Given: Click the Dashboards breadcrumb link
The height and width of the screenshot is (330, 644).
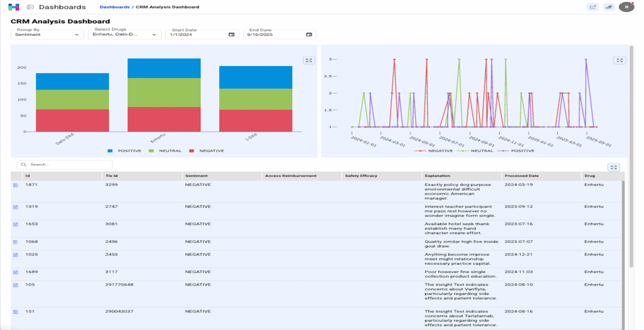Looking at the screenshot, I should coord(114,7).
